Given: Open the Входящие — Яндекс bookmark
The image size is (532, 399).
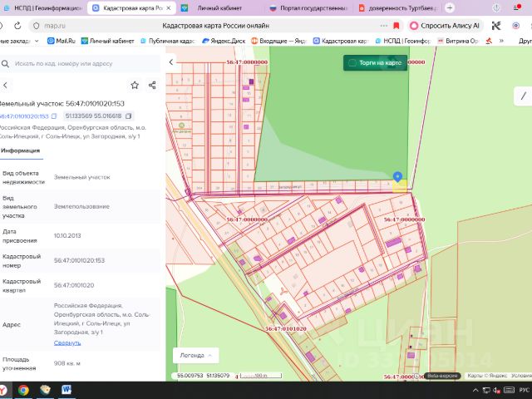Looking at the screenshot, I should tap(278, 41).
